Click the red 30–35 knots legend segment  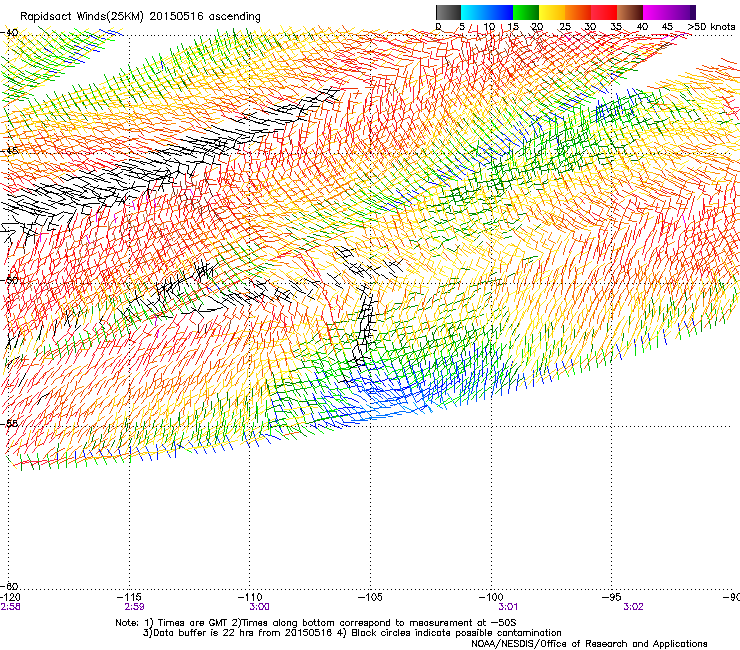pos(604,12)
